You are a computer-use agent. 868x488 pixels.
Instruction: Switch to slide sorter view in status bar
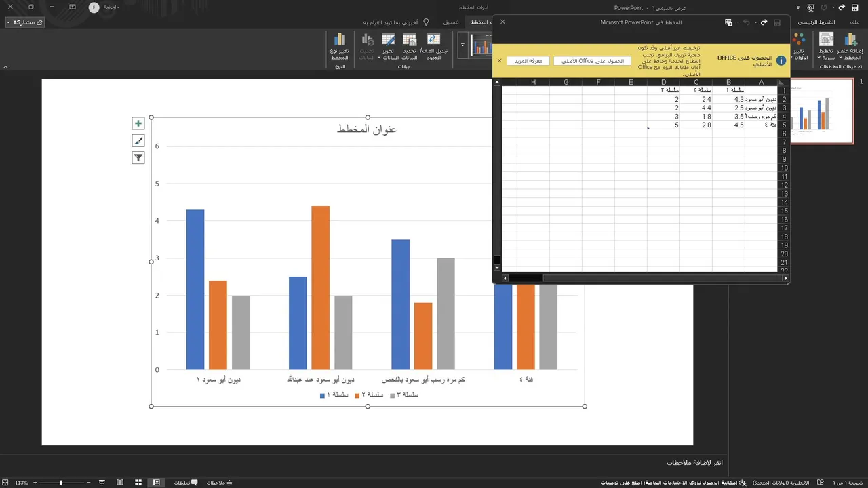coord(138,483)
